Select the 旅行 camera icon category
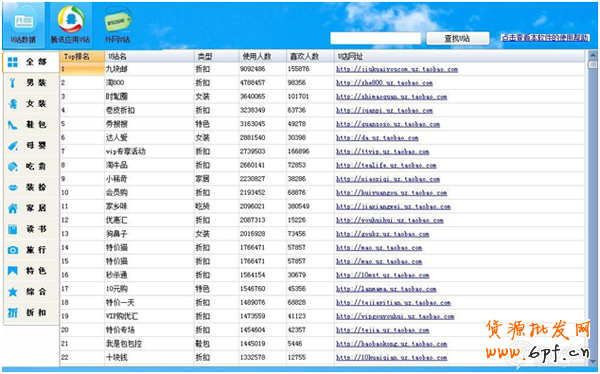600x374 pixels. pyautogui.click(x=13, y=250)
